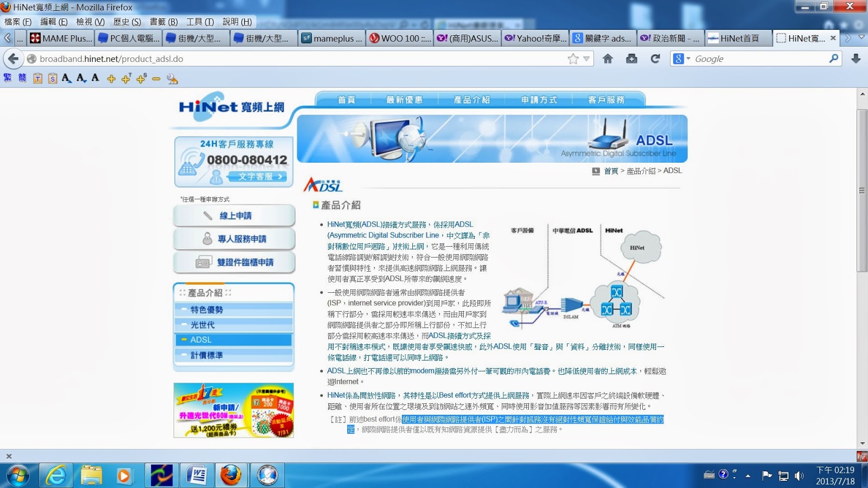868x488 pixels.
Task: Open the 工具 (T) menu
Action: coord(200,22)
